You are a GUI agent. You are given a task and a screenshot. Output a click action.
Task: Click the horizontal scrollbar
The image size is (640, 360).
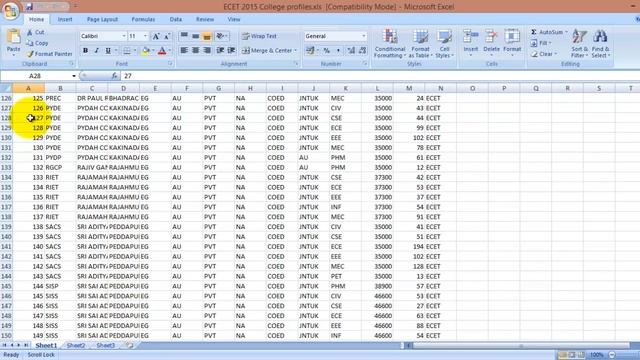pyautogui.click(x=521, y=346)
